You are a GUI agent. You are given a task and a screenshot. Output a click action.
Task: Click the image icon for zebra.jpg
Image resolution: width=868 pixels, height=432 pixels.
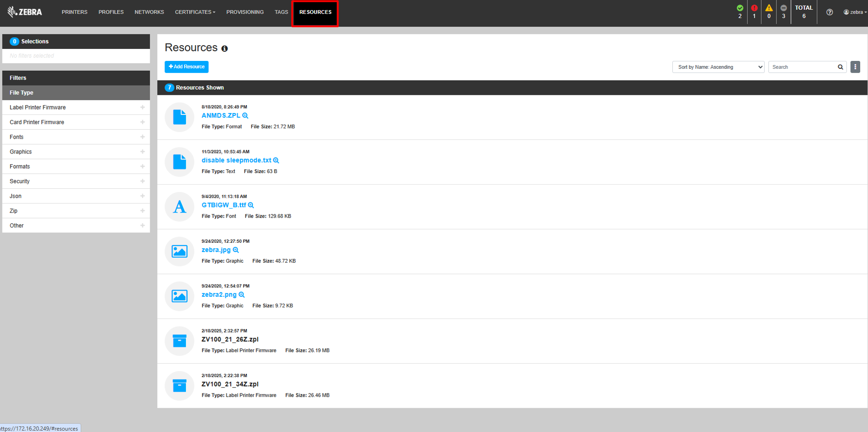pos(179,251)
